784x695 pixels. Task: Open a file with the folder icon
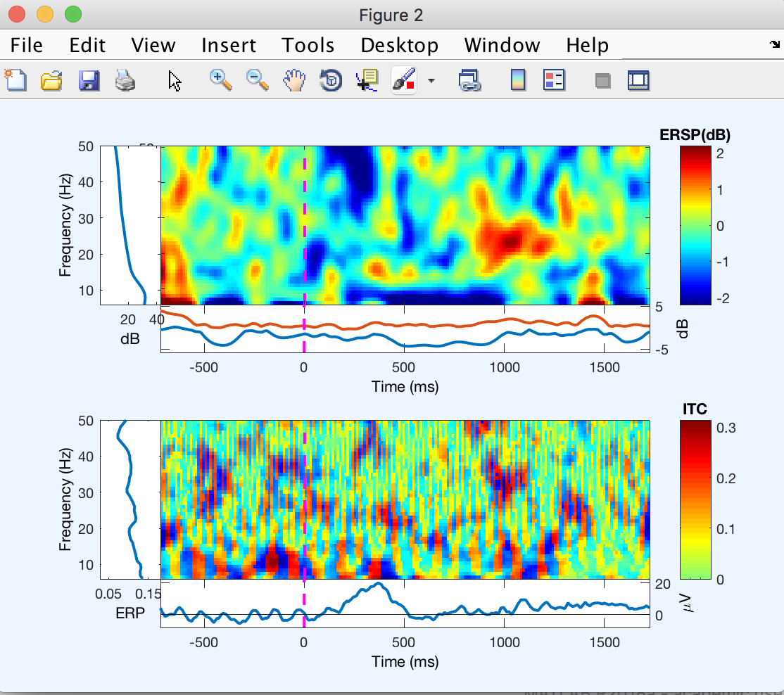tap(51, 80)
